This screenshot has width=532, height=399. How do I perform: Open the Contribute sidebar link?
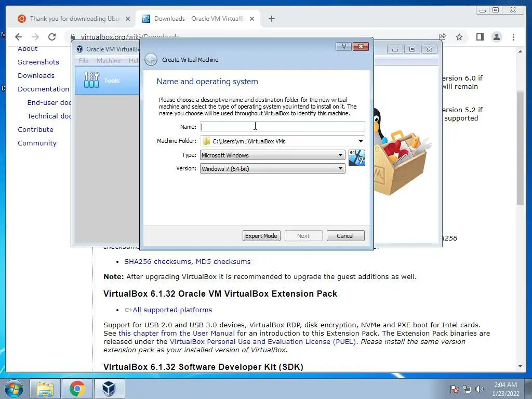pos(36,129)
